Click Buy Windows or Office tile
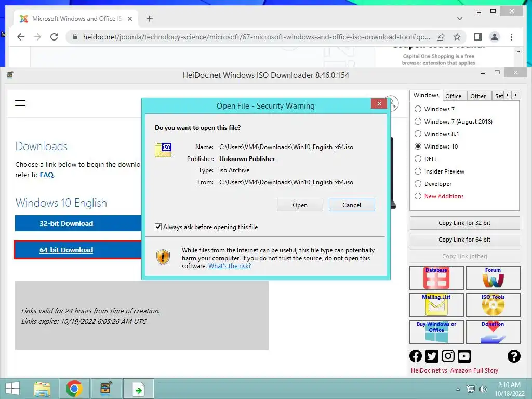This screenshot has width=532, height=399. click(x=436, y=332)
